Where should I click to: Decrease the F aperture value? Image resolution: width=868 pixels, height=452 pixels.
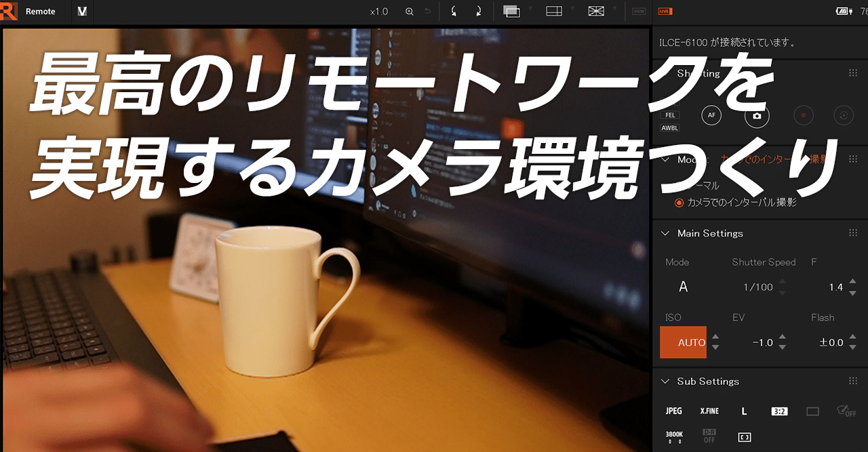pos(852,293)
